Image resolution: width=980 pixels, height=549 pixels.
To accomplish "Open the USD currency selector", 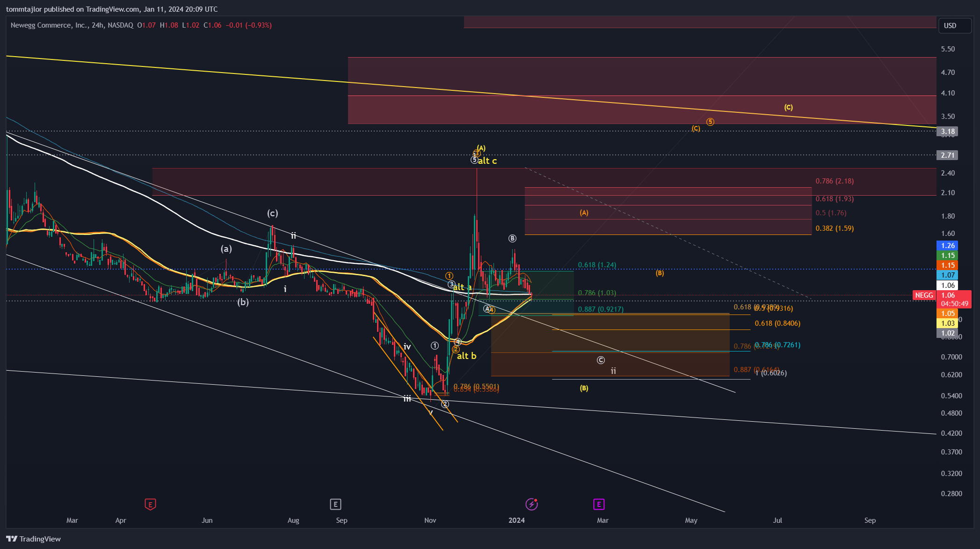I will 955,26.
